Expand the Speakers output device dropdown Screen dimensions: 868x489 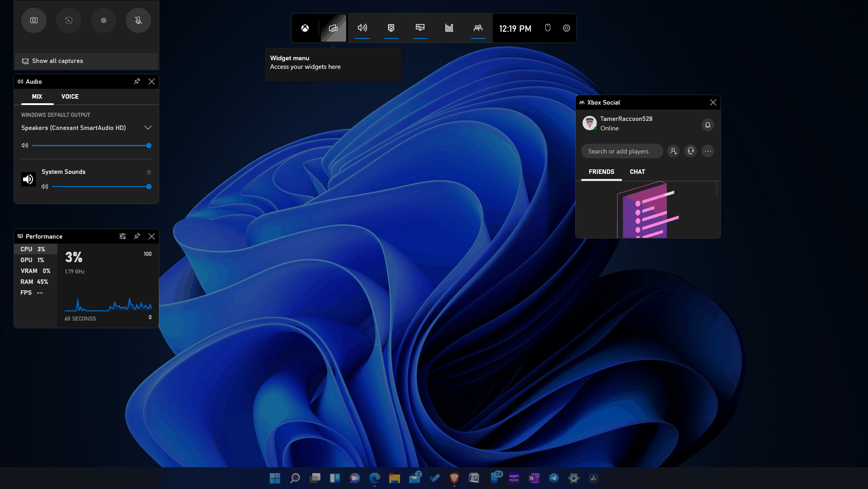[x=148, y=128]
